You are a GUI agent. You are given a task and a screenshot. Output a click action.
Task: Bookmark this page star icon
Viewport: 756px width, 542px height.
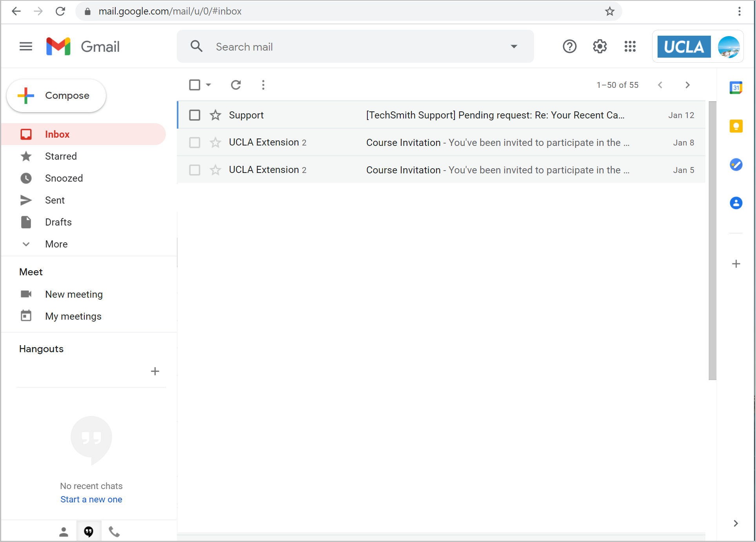[609, 11]
